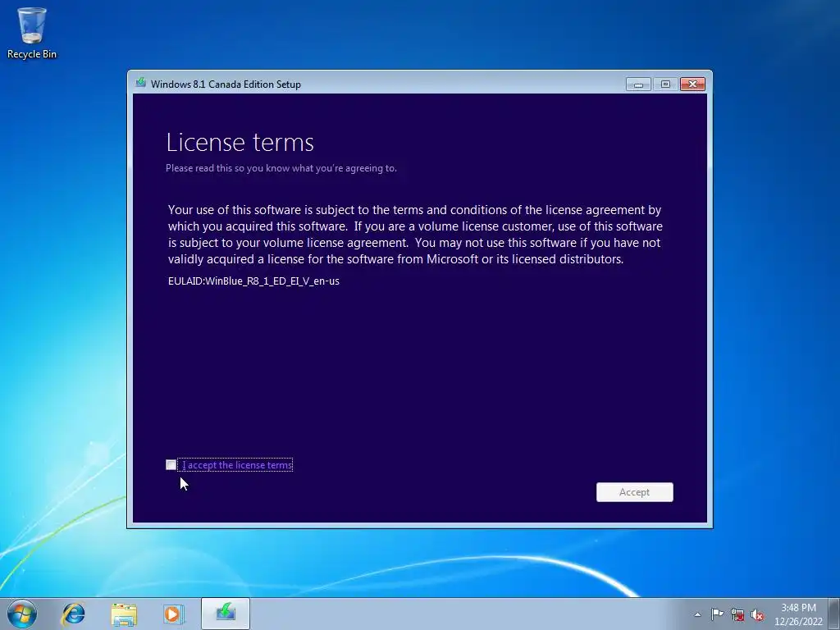The image size is (840, 630).
Task: Click the muted volume speaker icon
Action: 757,614
